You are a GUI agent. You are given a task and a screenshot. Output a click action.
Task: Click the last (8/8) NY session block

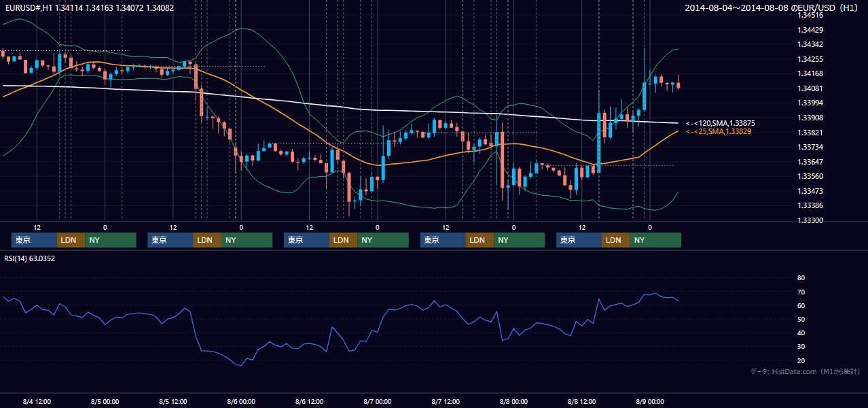pos(655,240)
